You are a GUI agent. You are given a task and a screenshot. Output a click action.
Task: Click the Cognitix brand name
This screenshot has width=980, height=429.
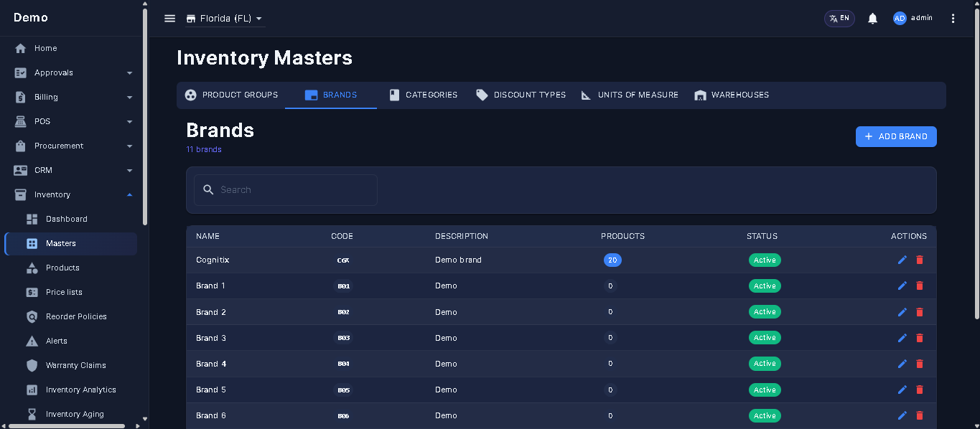pos(213,260)
